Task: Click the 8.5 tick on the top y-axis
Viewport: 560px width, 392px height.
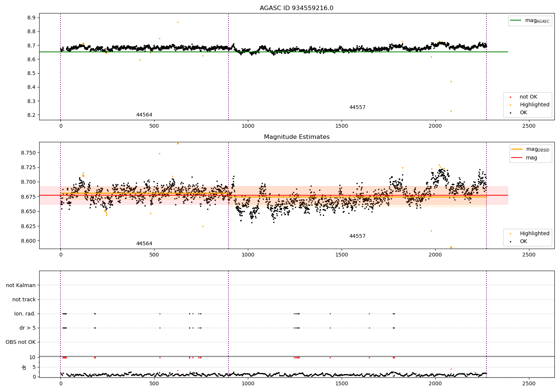Action: [31, 74]
